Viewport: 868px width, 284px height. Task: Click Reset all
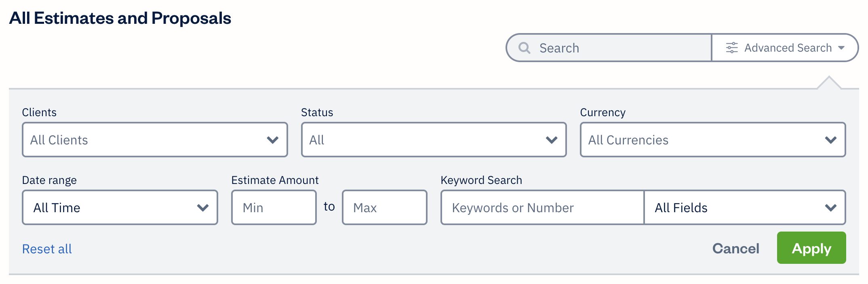point(47,248)
